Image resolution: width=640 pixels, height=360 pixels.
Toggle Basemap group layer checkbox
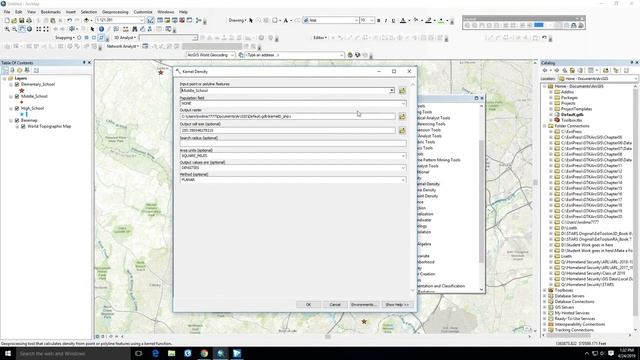tap(17, 120)
